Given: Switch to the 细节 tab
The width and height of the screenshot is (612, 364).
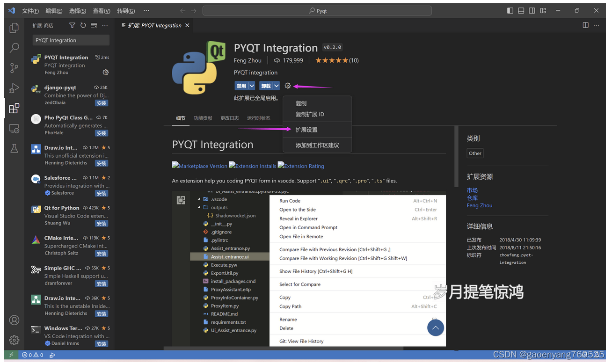Looking at the screenshot, I should 181,118.
